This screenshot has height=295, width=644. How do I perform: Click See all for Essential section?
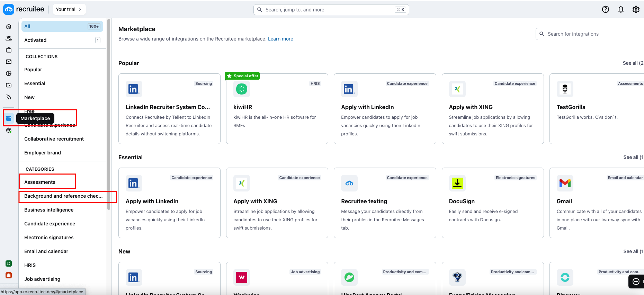[634, 157]
